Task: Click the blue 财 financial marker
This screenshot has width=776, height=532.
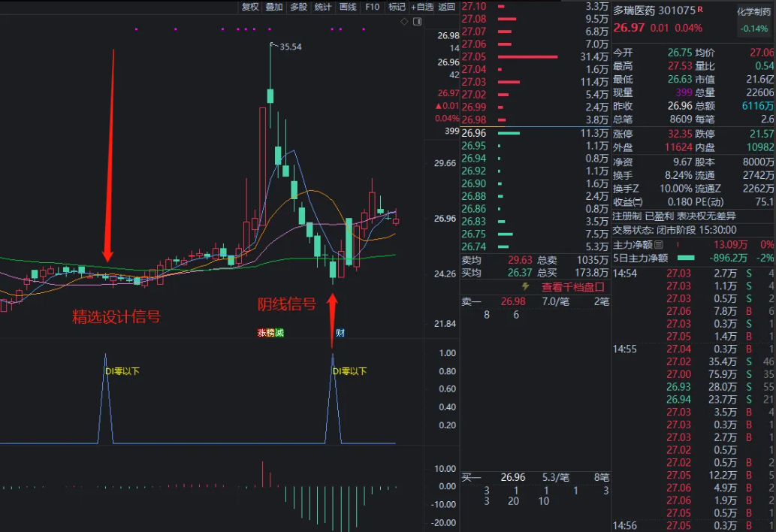Action: pyautogui.click(x=340, y=333)
